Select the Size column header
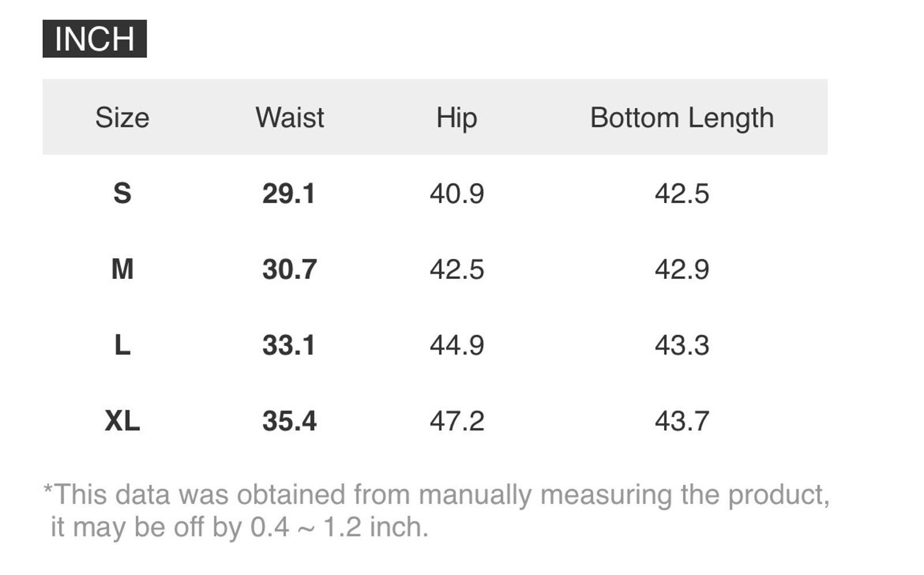 (122, 118)
